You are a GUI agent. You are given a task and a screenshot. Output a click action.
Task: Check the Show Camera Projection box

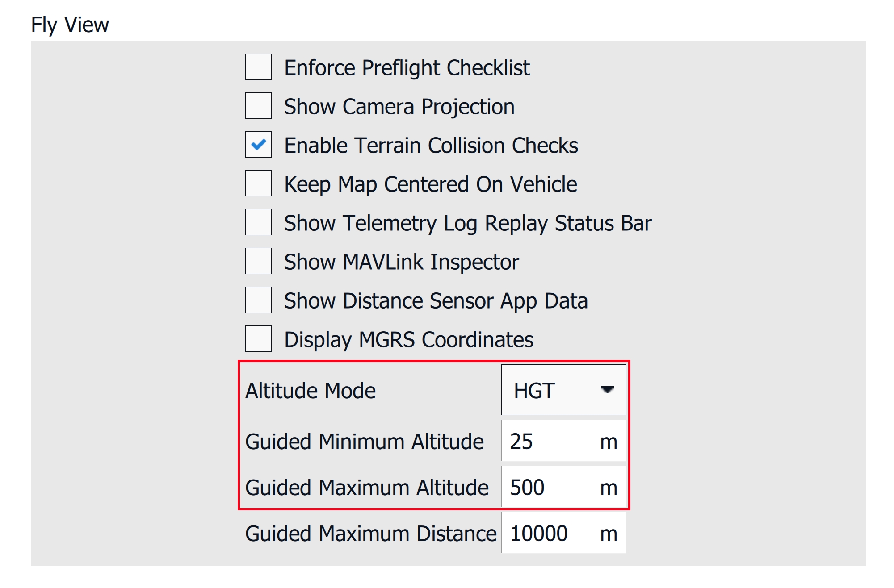coord(258,106)
